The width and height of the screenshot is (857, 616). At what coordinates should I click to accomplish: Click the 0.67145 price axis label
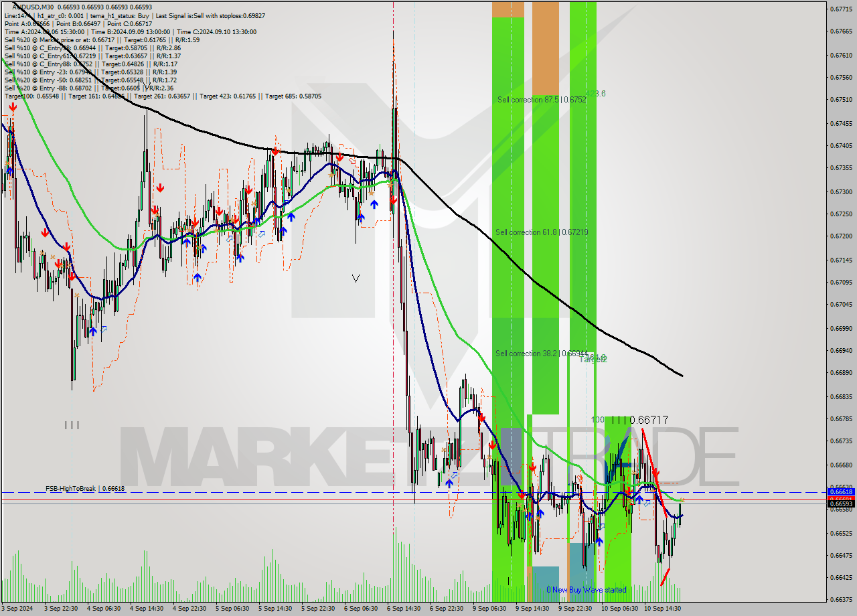click(841, 260)
